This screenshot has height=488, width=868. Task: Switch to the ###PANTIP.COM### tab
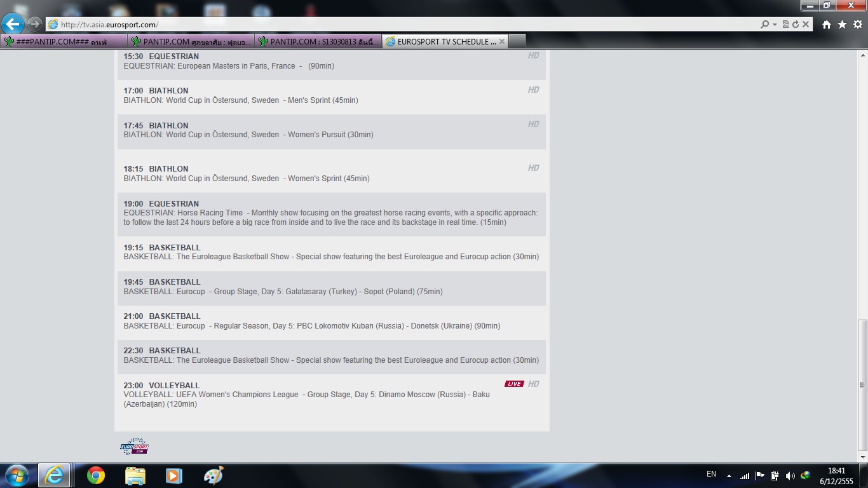click(x=64, y=41)
